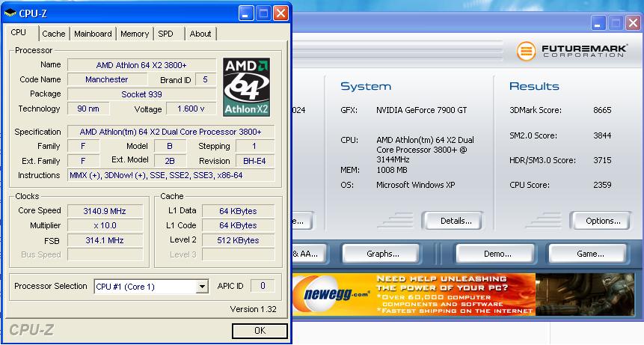Click OK button in CPU-Z
This screenshot has width=644, height=345.
(x=260, y=331)
